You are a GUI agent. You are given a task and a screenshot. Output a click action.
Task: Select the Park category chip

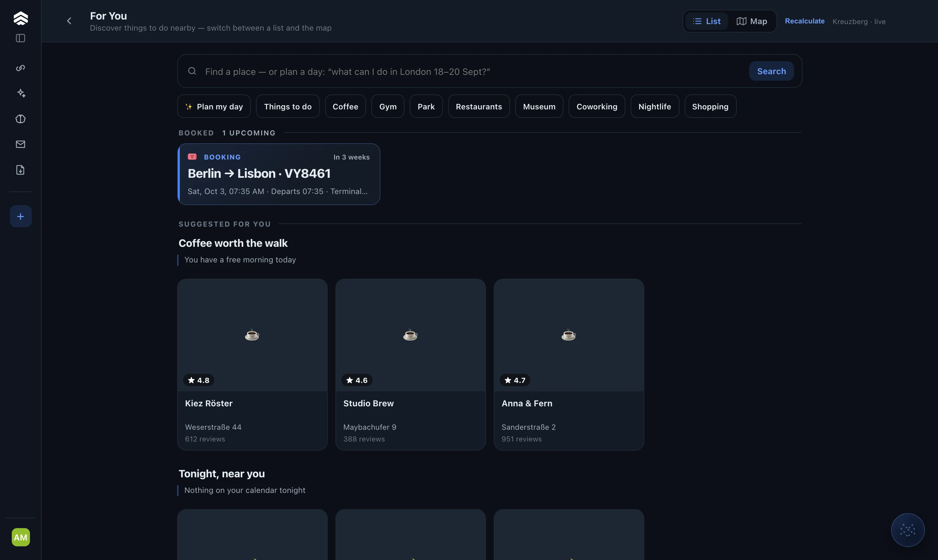click(426, 106)
